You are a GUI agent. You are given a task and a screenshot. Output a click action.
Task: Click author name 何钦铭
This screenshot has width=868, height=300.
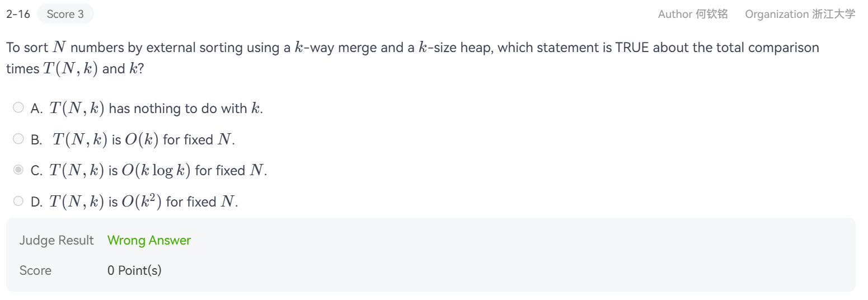tap(711, 14)
